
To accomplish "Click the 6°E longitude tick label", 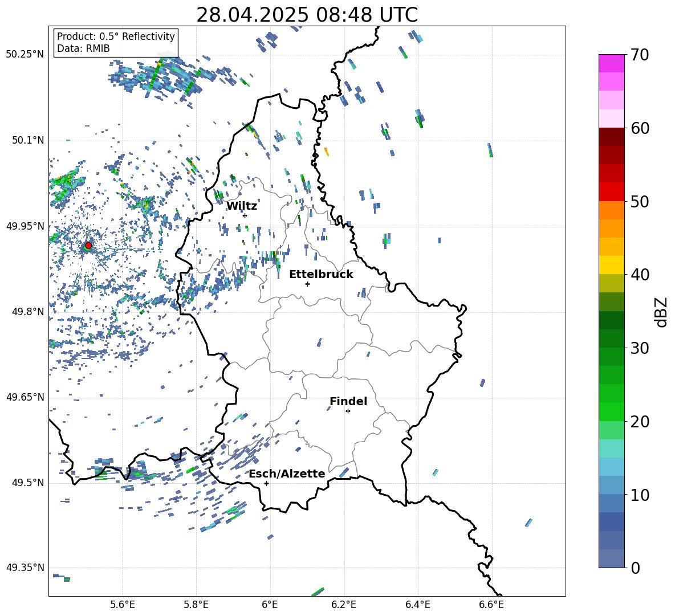I will [x=270, y=605].
